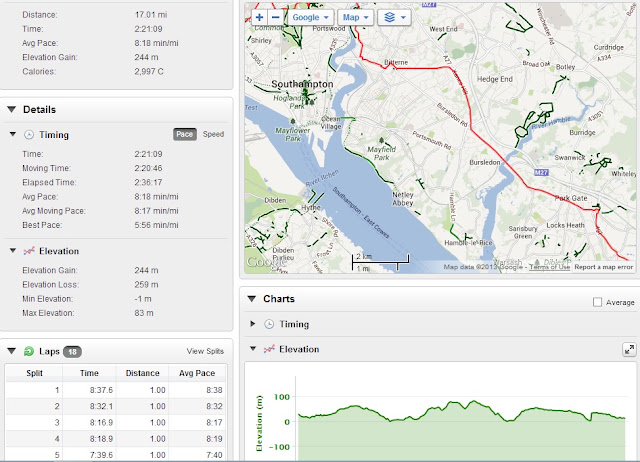This screenshot has height=462, width=640.
Task: Zoom out the map with minus button
Action: click(276, 17)
